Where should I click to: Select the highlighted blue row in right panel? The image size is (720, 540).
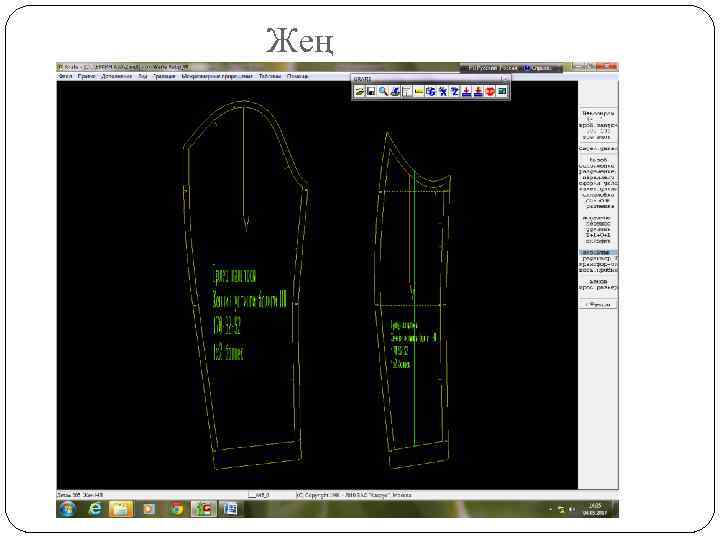pos(598,253)
